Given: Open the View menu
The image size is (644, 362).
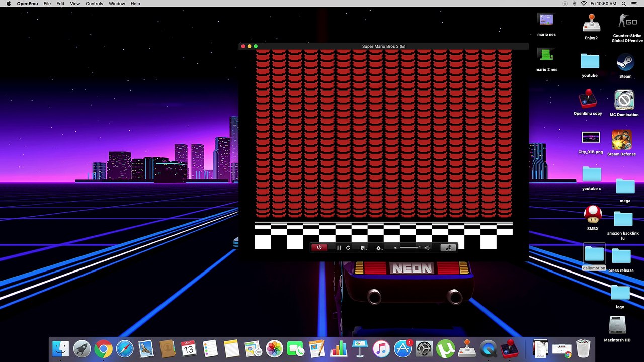Looking at the screenshot, I should pos(75,4).
